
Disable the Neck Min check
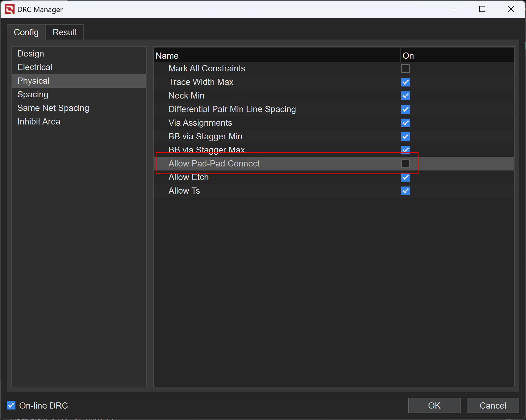click(405, 96)
